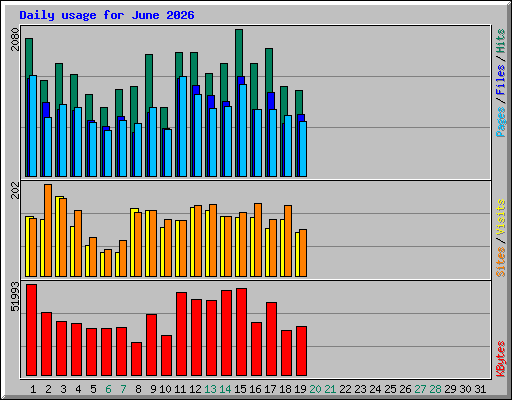Click the 51993 value on the KBytes axis
This screenshot has height=400, width=512.
coord(15,297)
